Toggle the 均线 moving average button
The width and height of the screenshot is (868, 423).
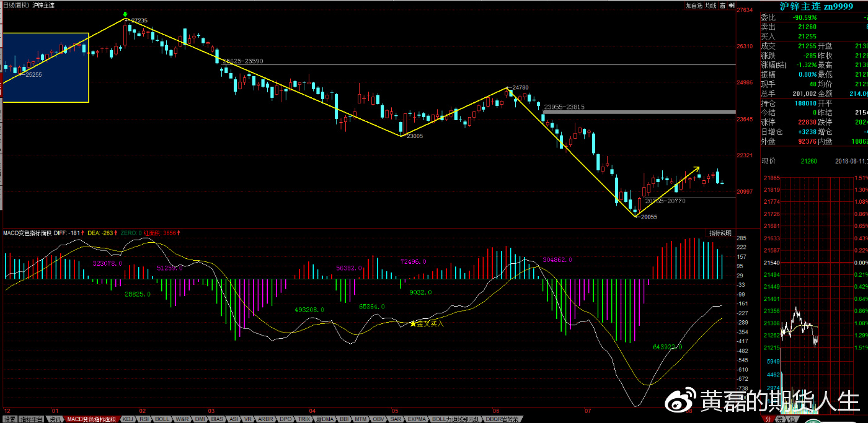(x=711, y=5)
